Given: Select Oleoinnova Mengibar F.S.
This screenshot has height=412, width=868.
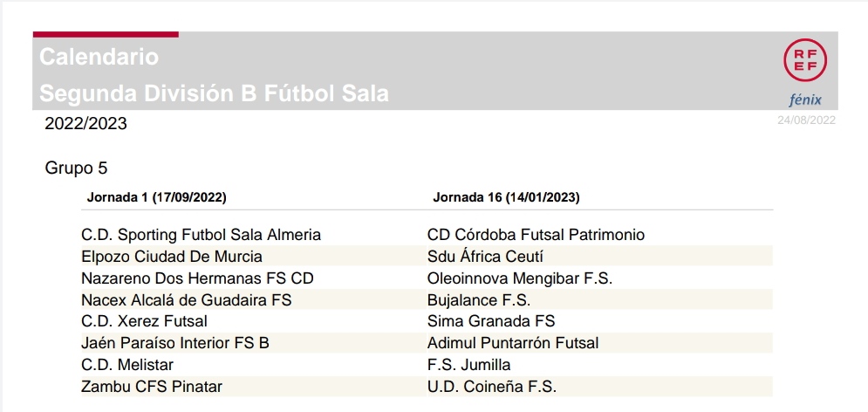Looking at the screenshot, I should (520, 278).
